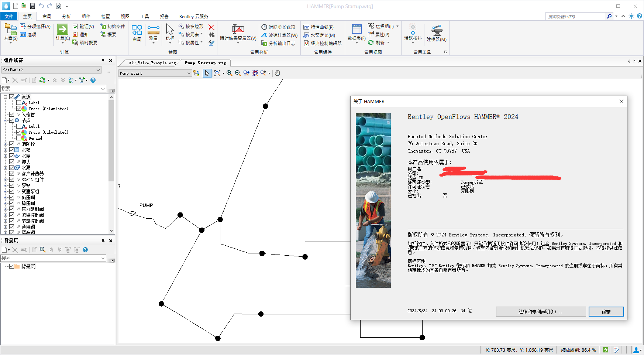Switch to the 工具 ribbon tab
Image resolution: width=644 pixels, height=355 pixels.
coord(145,16)
